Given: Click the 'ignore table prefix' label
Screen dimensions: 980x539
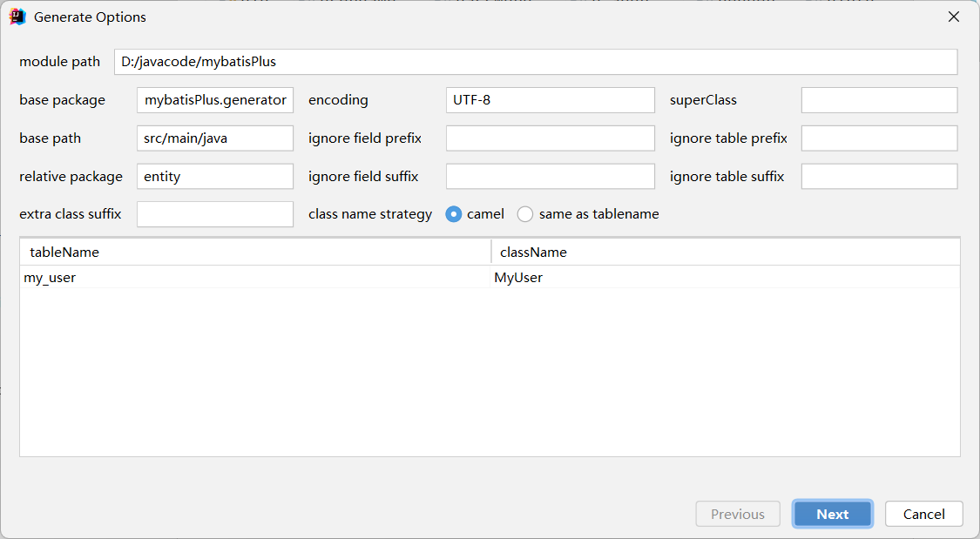Looking at the screenshot, I should coord(728,138).
